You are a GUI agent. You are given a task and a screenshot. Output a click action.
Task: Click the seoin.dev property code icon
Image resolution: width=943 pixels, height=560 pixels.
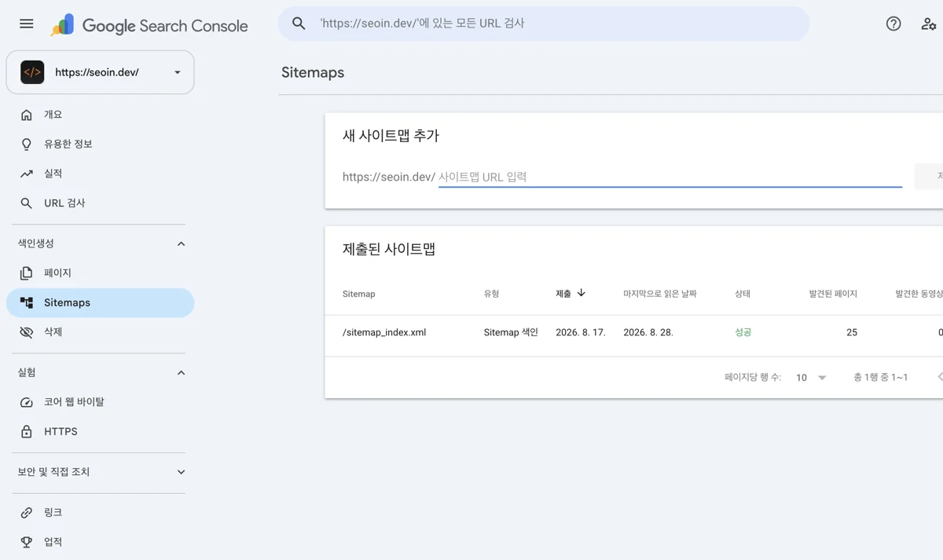coord(32,72)
